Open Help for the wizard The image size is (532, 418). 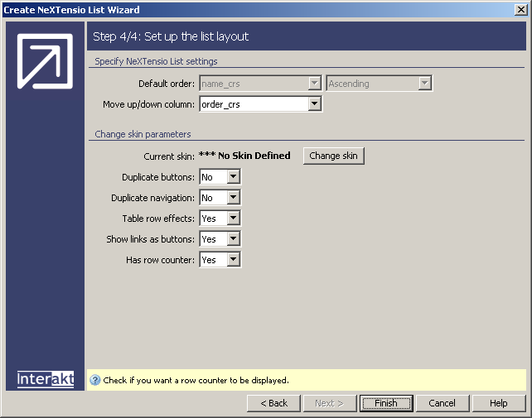coord(498,403)
